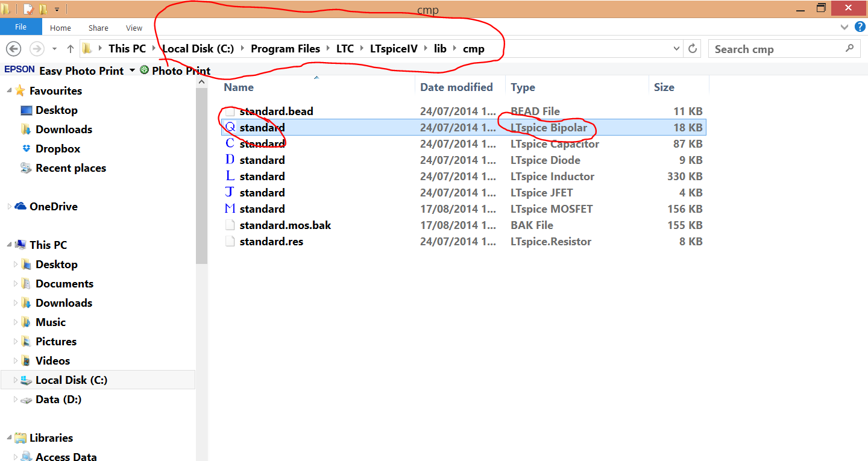Open Downloads under Favourites
868x461 pixels.
(64, 130)
